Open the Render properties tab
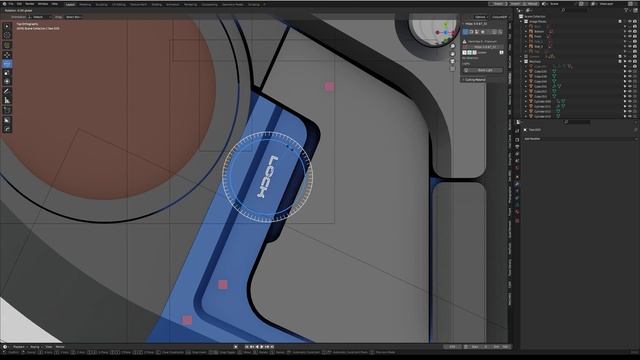 pos(517,140)
